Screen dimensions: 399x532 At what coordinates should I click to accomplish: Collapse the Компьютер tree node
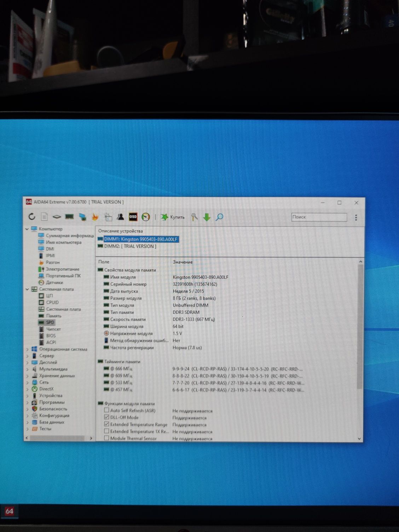27,229
